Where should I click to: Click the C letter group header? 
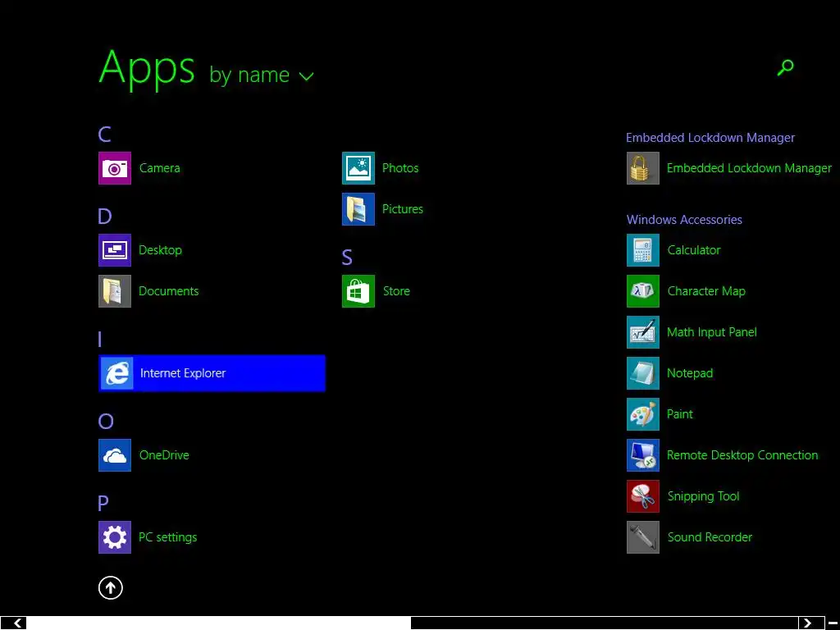click(104, 134)
